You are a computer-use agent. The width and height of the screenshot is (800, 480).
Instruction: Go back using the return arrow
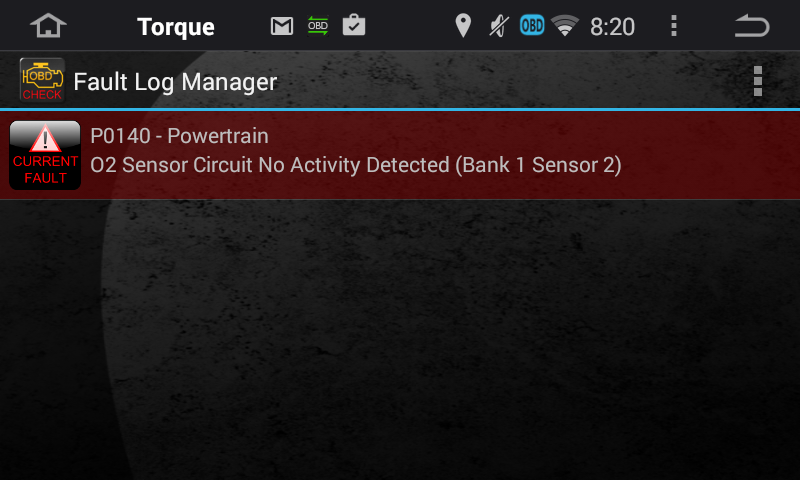click(751, 26)
